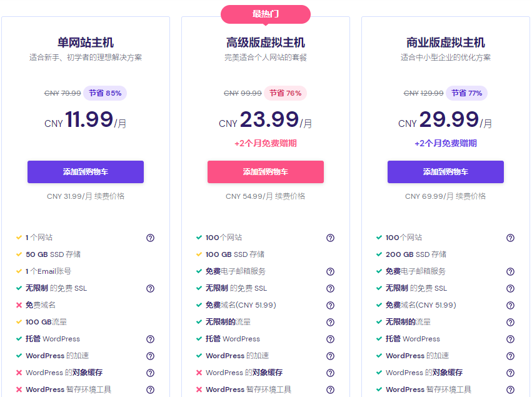This screenshot has height=397, width=532.
Task: Show help for business plan's 无限制的流量
Action: pyautogui.click(x=510, y=322)
